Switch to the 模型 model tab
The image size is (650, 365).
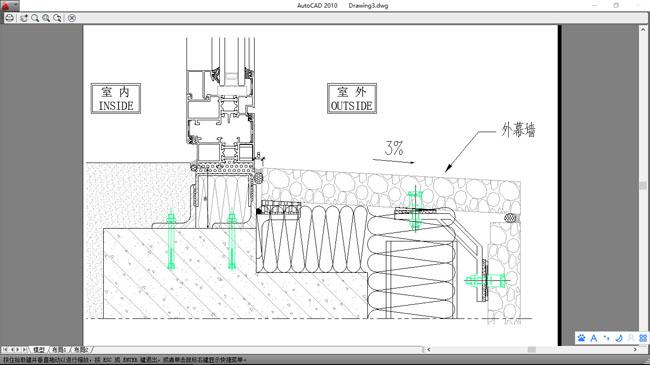click(39, 350)
